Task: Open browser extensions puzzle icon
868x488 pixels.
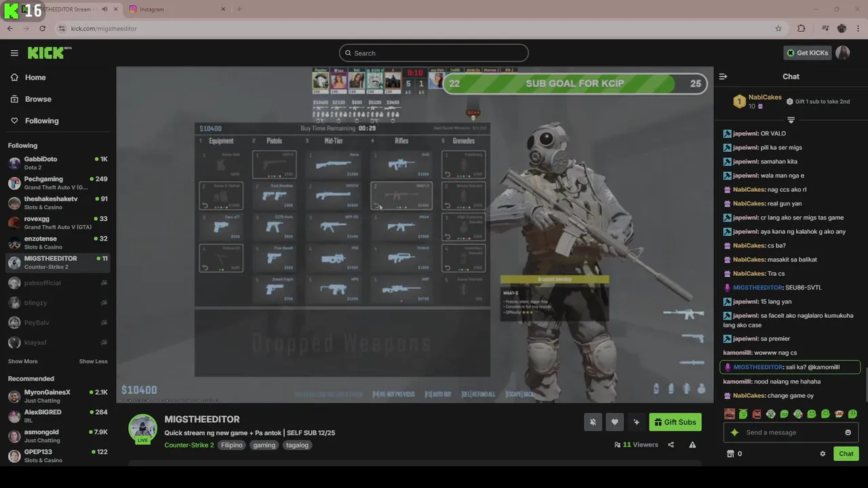Action: [801, 28]
